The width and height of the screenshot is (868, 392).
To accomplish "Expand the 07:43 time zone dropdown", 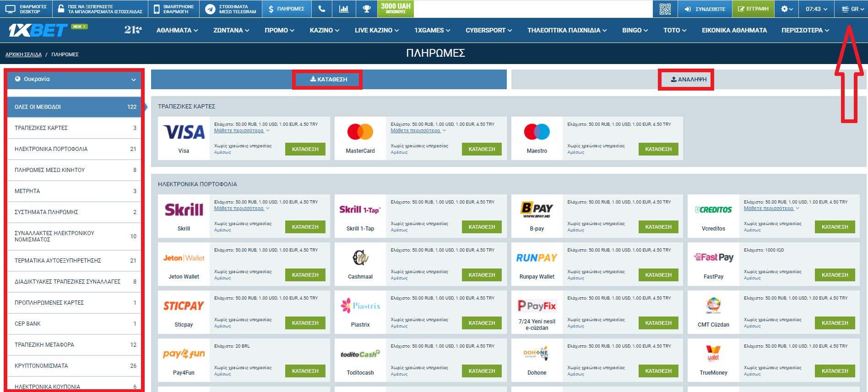I will coord(816,9).
